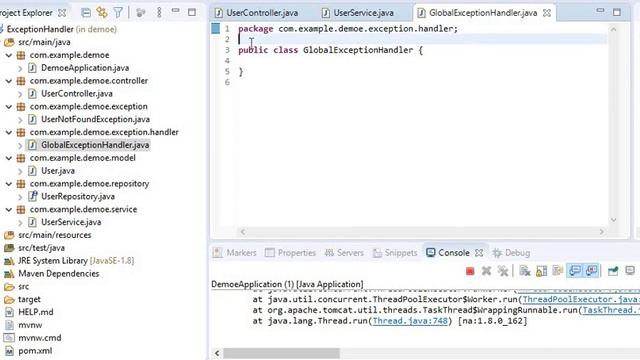Image resolution: width=640 pixels, height=360 pixels.
Task: Maximize the editor area
Action: click(x=617, y=12)
